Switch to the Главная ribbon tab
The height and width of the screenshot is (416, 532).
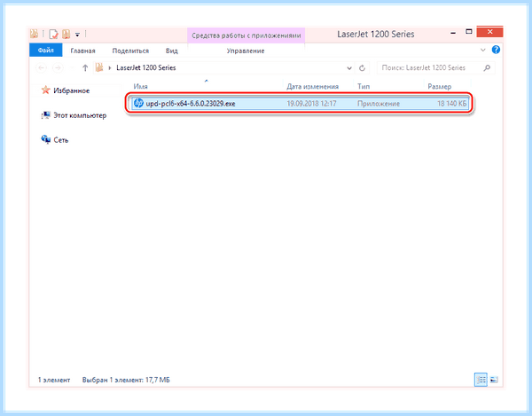82,51
